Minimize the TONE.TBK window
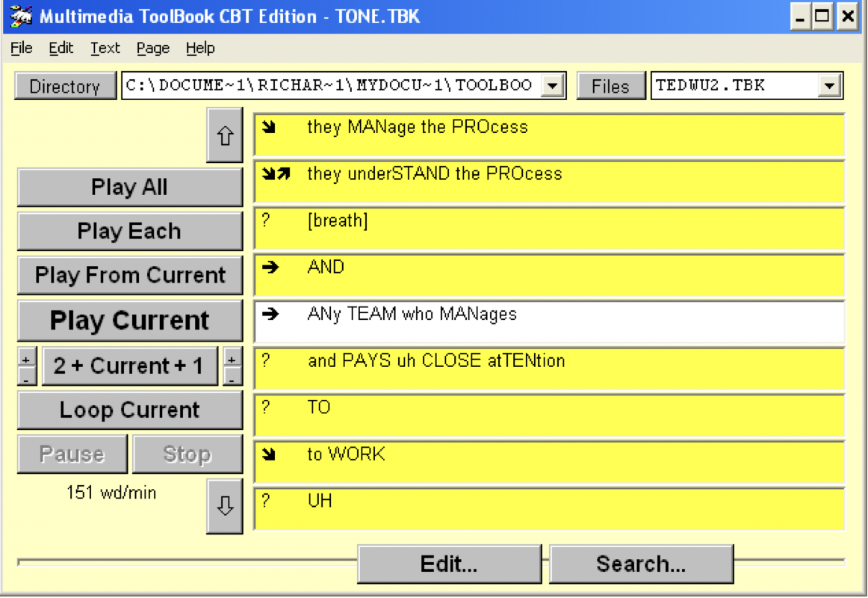 800,17
